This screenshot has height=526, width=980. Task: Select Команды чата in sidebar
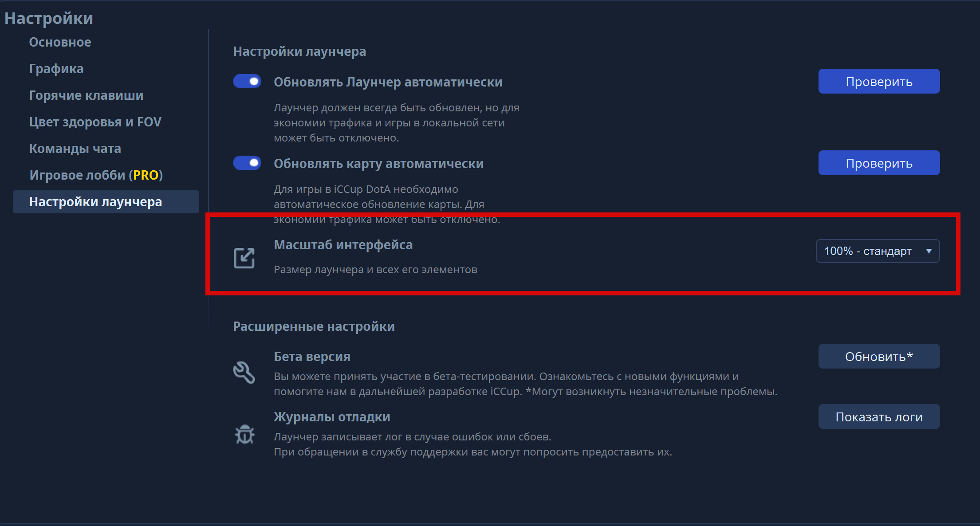(x=75, y=149)
